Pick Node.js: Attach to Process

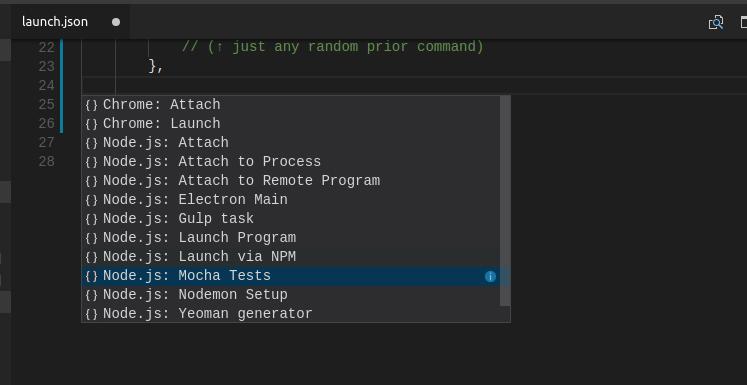click(x=291, y=162)
